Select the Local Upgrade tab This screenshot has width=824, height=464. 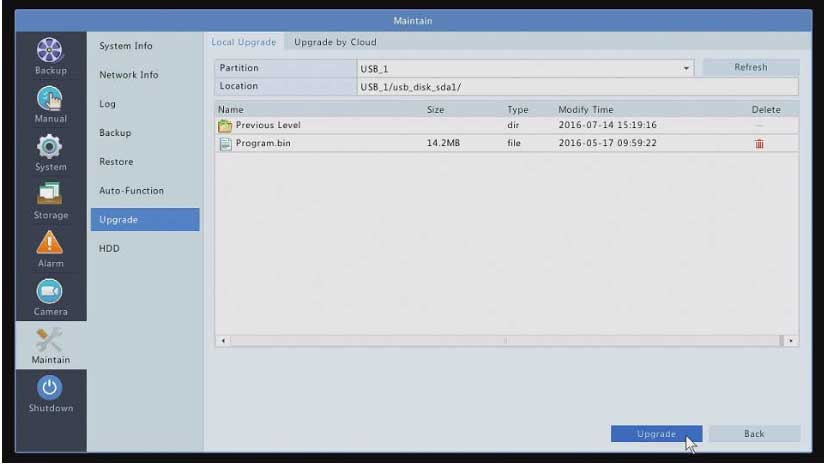pos(243,42)
